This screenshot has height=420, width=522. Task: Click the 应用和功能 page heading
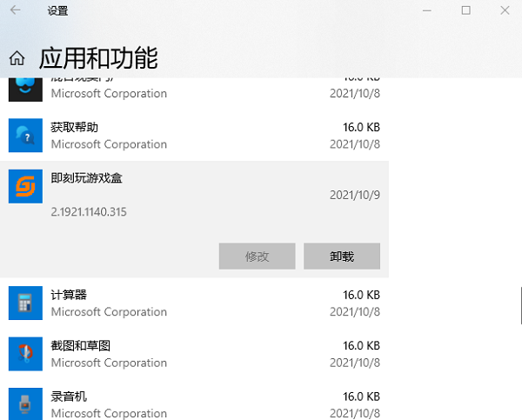[x=98, y=58]
